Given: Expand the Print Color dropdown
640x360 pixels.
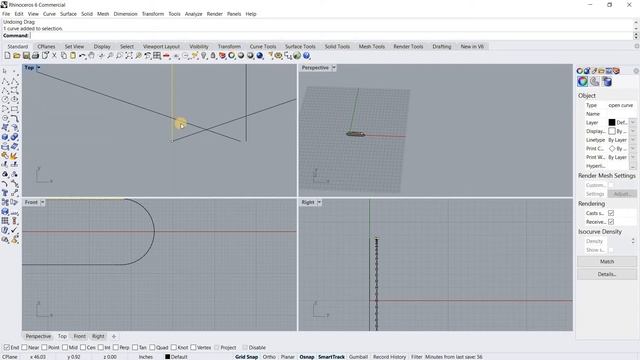Looking at the screenshot, I should (633, 149).
